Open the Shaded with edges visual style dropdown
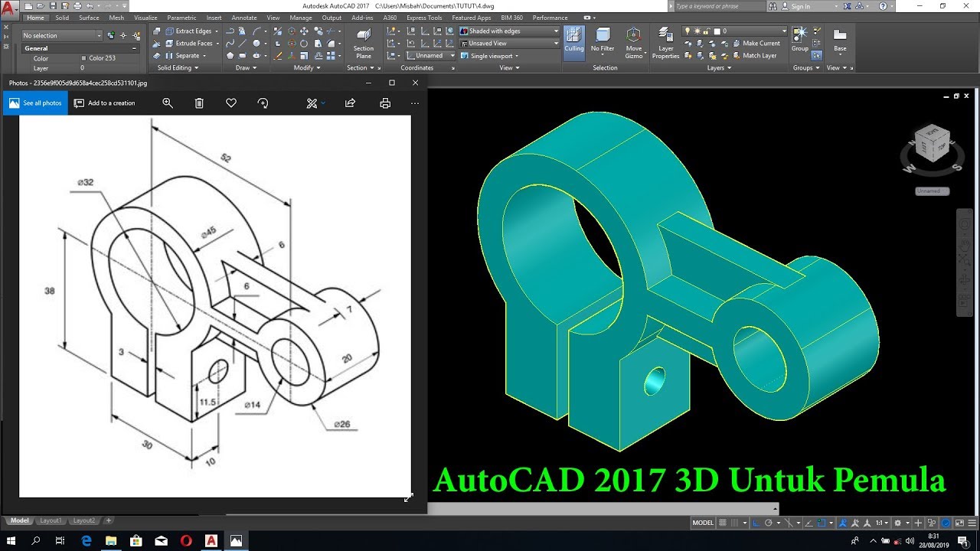Screen dimensions: 980x551 [x=509, y=31]
